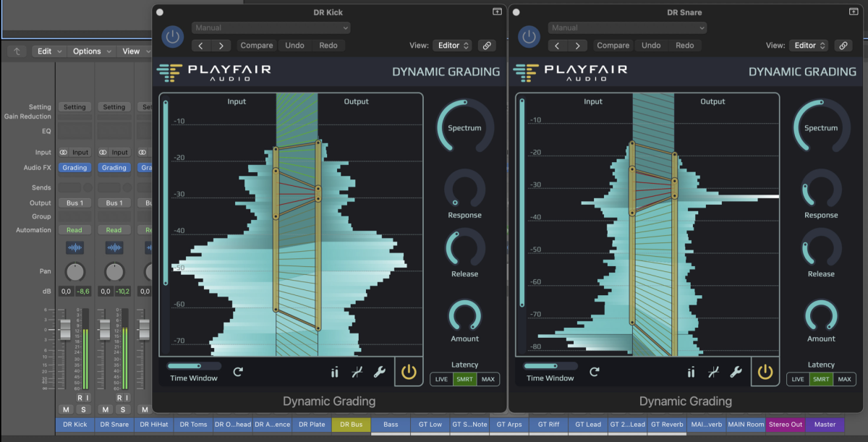Open the View Editor dropdown in DR Kick
The height and width of the screenshot is (442, 868).
pos(452,46)
